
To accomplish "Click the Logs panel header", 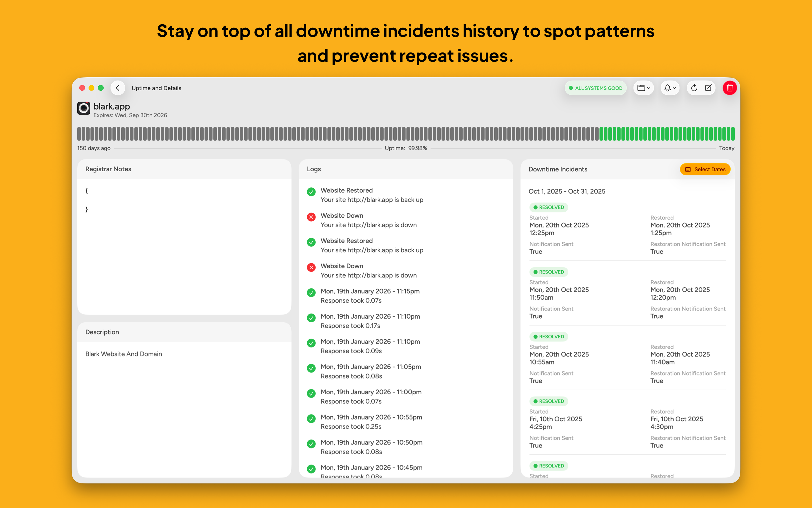I will [x=406, y=169].
